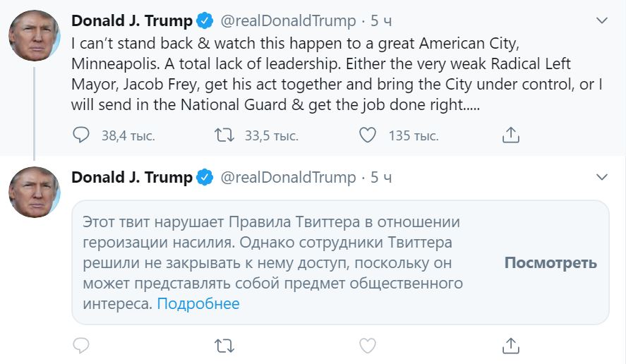
Task: Click the Посмотреть button to view tweet
Action: pyautogui.click(x=550, y=263)
